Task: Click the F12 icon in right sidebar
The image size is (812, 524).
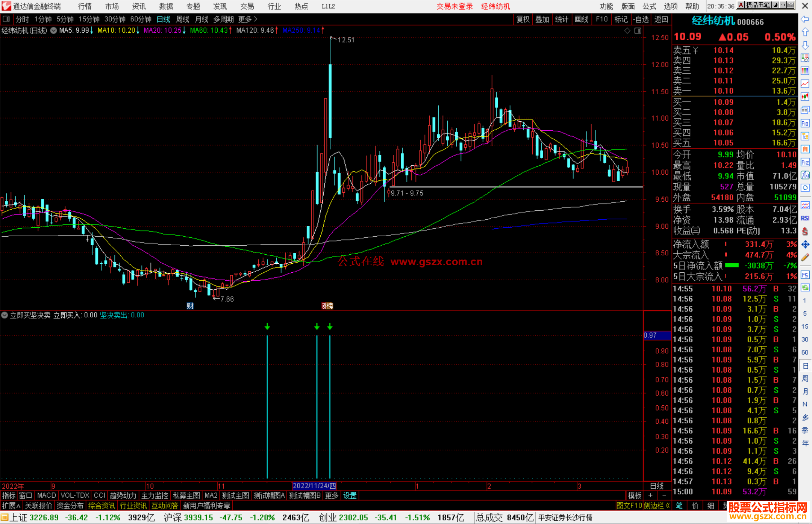Action: tap(805, 162)
